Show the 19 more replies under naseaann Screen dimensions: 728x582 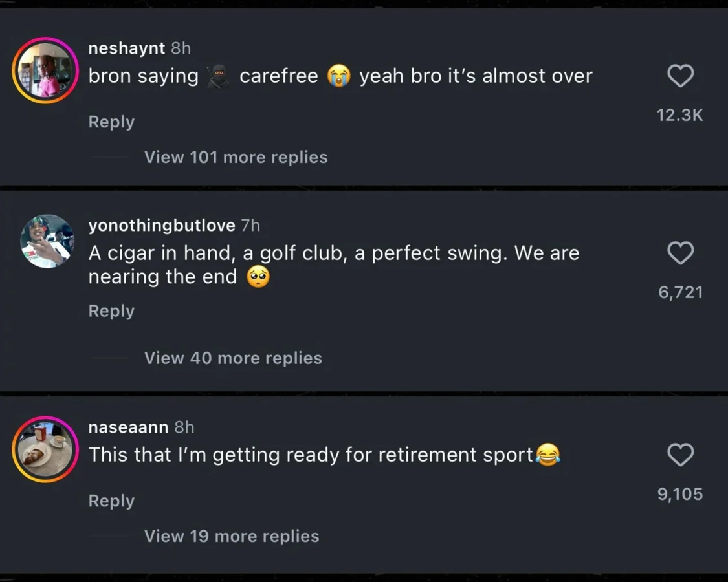coord(232,536)
